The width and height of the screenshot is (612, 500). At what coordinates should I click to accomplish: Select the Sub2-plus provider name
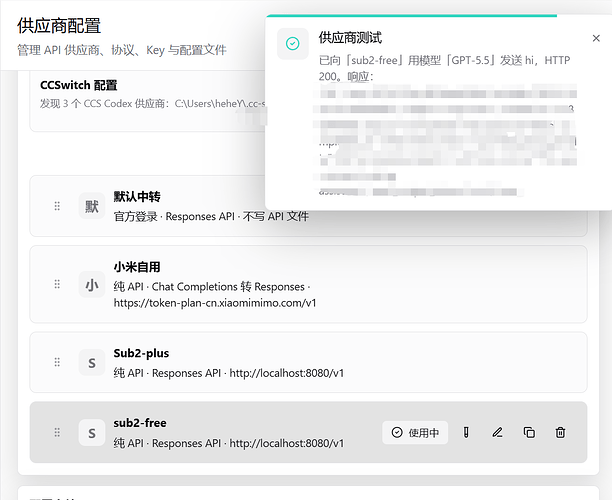(141, 353)
